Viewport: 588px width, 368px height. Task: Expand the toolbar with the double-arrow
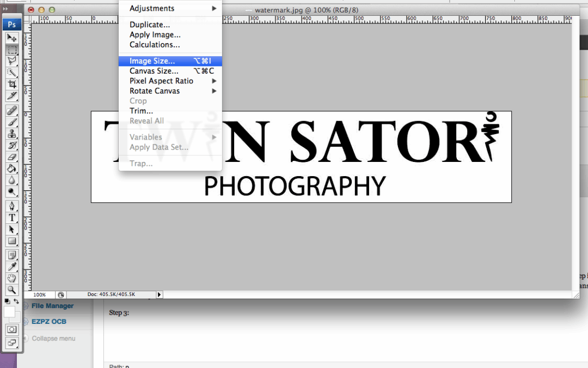5,9
